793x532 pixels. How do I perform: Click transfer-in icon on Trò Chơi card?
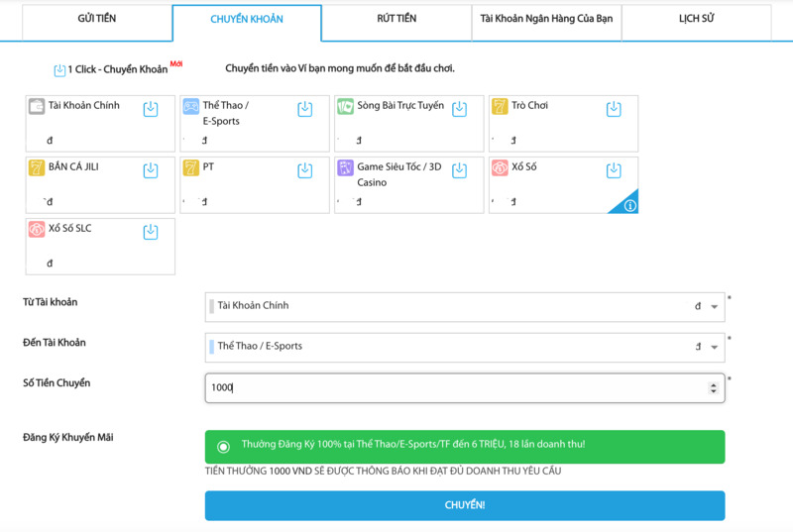pos(614,109)
